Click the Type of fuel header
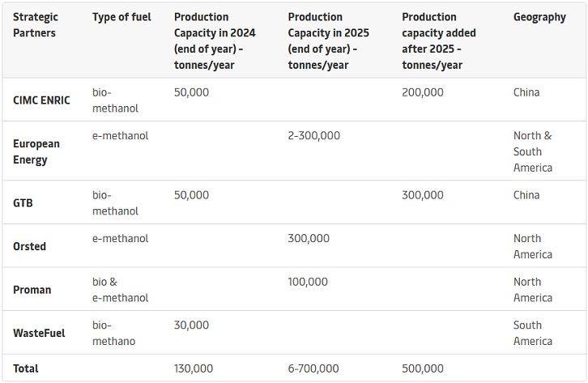 pyautogui.click(x=121, y=17)
